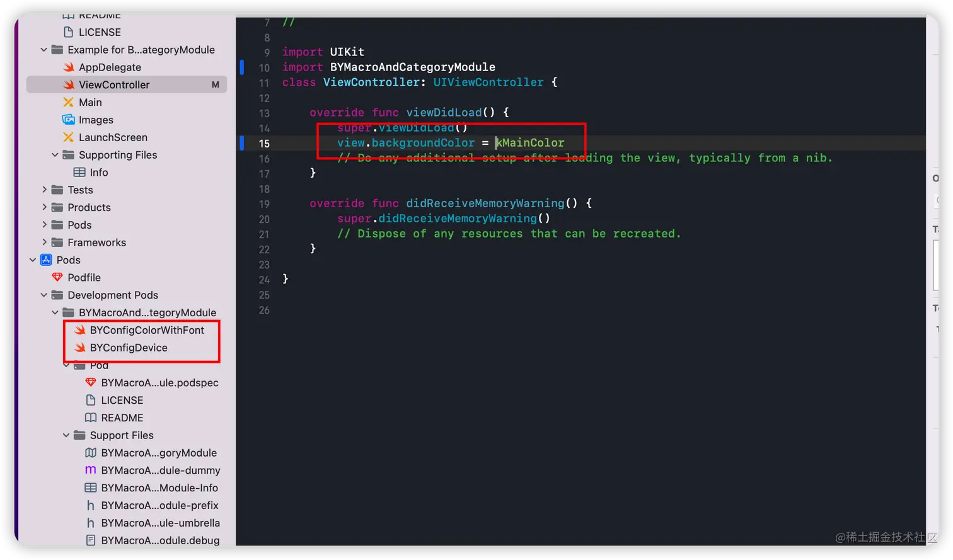Click the Main storyboard icon
The height and width of the screenshot is (560, 953).
tap(69, 102)
